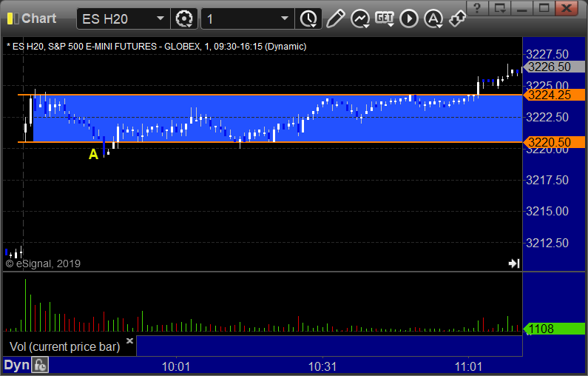The height and width of the screenshot is (376, 588).
Task: Click the Vol (current price bar) label
Action: (64, 346)
